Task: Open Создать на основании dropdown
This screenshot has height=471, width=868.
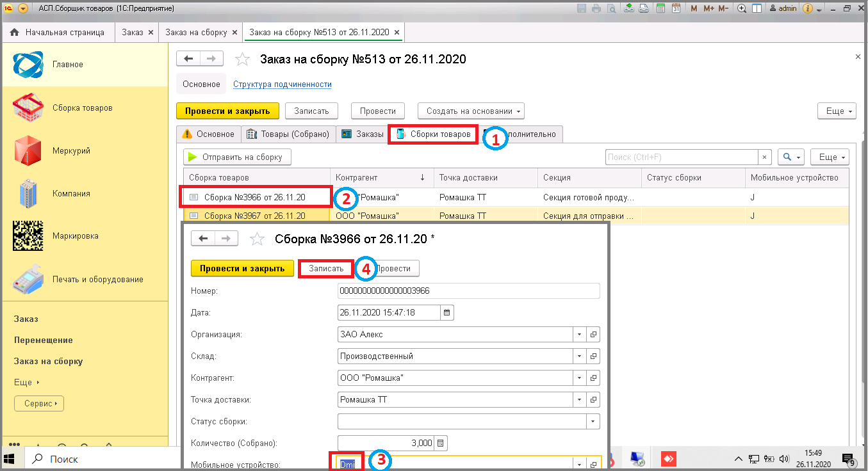Action: 471,111
